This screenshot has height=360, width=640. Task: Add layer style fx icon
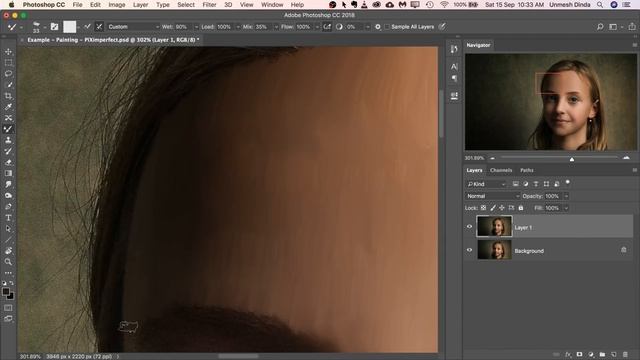click(x=568, y=354)
